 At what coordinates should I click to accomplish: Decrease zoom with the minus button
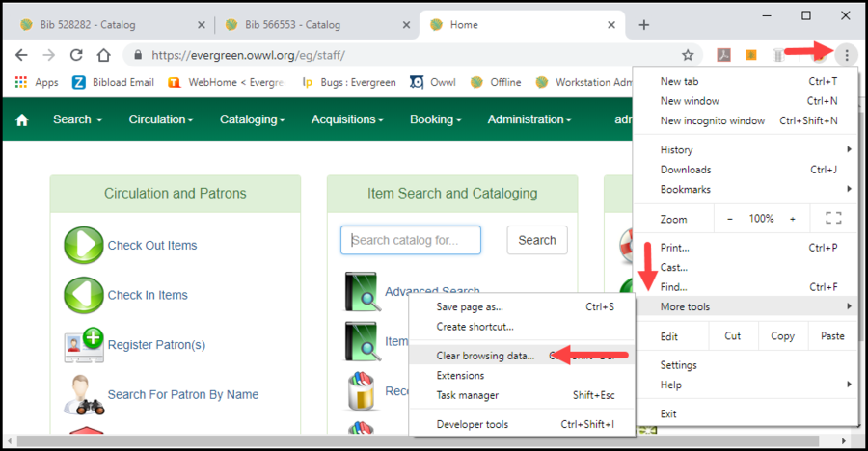(x=730, y=219)
